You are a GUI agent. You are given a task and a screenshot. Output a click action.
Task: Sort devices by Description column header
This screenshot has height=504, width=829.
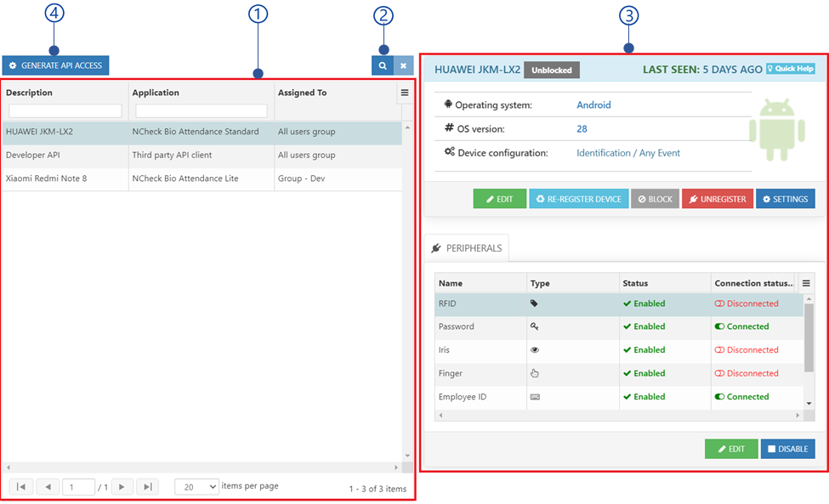point(29,93)
